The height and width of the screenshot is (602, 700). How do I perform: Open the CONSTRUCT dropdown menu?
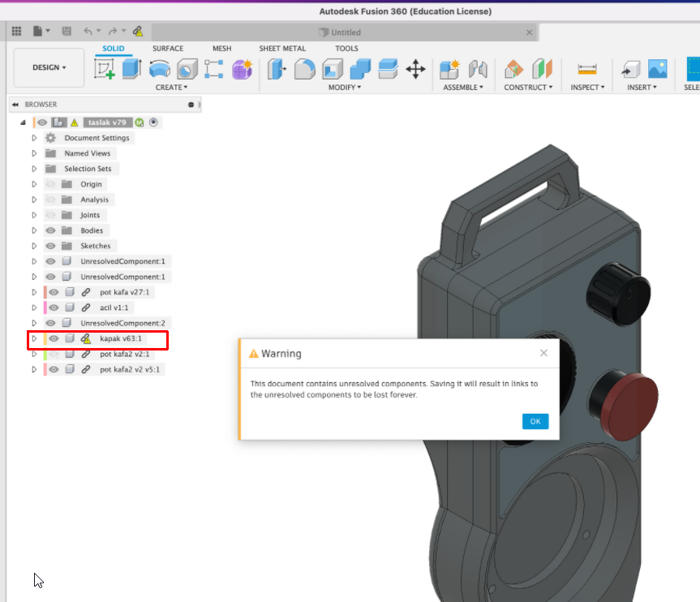click(x=528, y=88)
